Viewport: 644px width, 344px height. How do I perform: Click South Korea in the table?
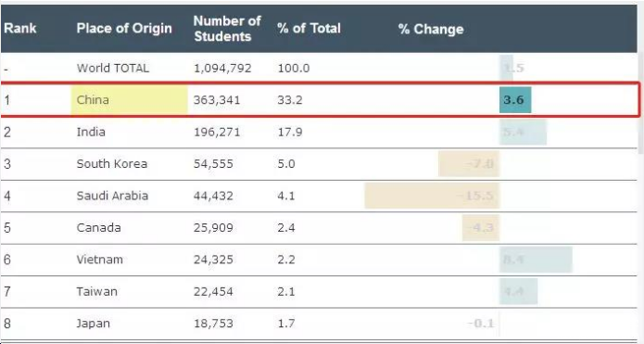(112, 163)
